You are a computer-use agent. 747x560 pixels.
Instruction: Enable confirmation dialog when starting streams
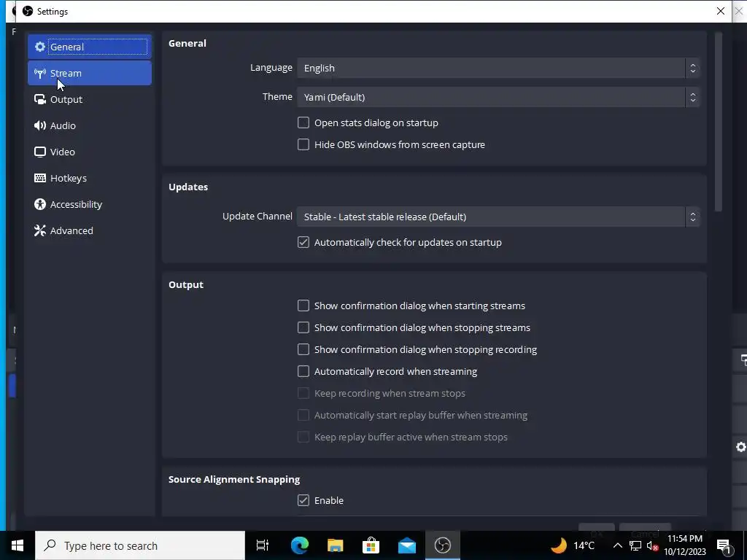click(303, 306)
